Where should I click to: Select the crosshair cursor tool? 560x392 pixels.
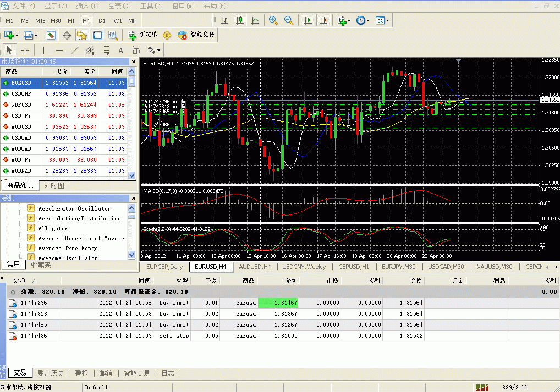[25, 50]
